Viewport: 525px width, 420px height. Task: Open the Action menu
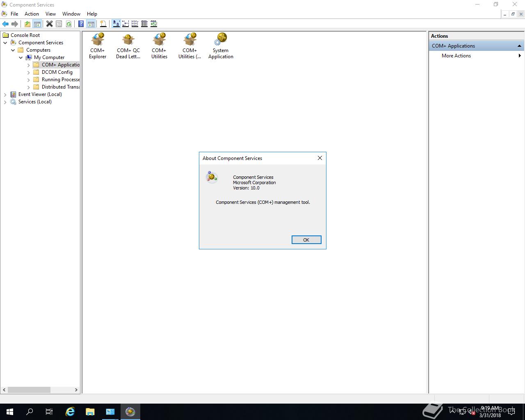pyautogui.click(x=32, y=14)
